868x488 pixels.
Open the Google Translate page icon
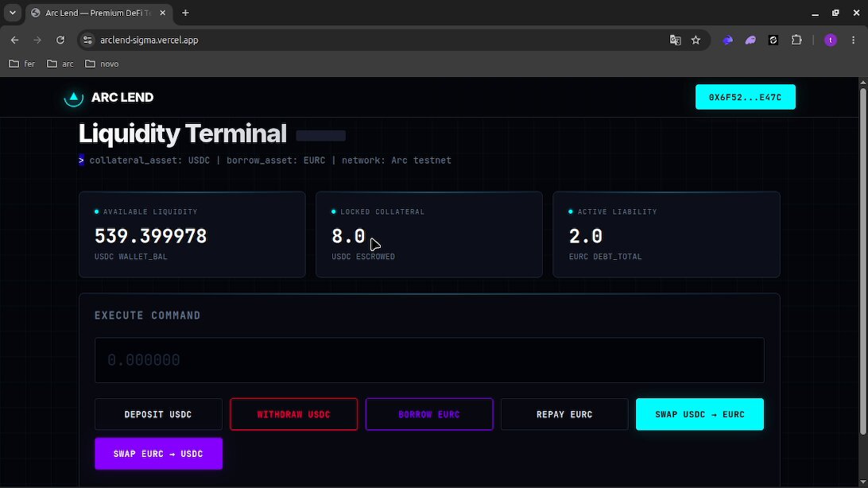coord(675,40)
